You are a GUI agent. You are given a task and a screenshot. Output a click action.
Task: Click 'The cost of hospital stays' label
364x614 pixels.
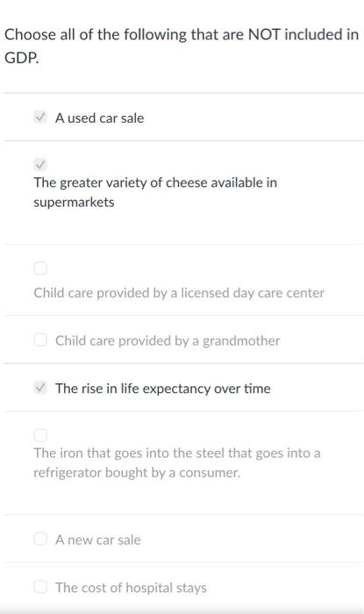[131, 588]
